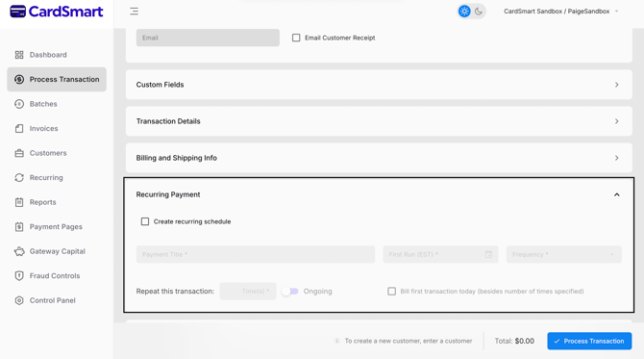Click the Billing and Shipping Info title
This screenshot has width=644, height=359.
(x=176, y=158)
